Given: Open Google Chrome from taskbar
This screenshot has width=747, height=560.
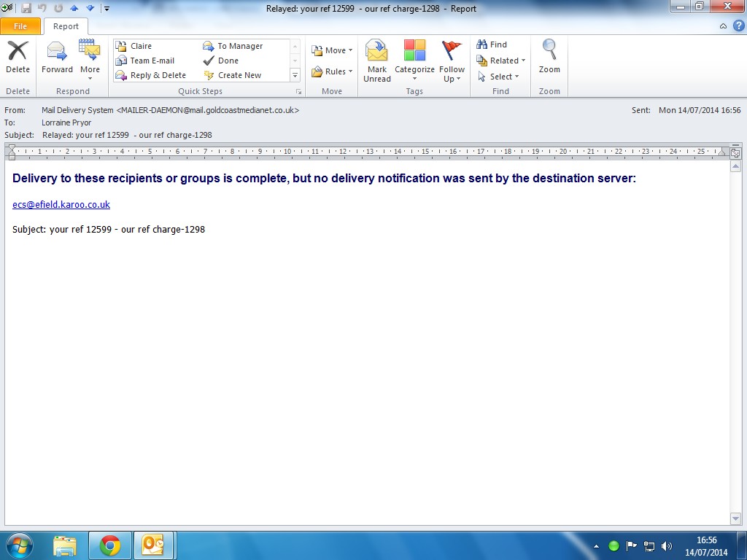Looking at the screenshot, I should tap(110, 545).
